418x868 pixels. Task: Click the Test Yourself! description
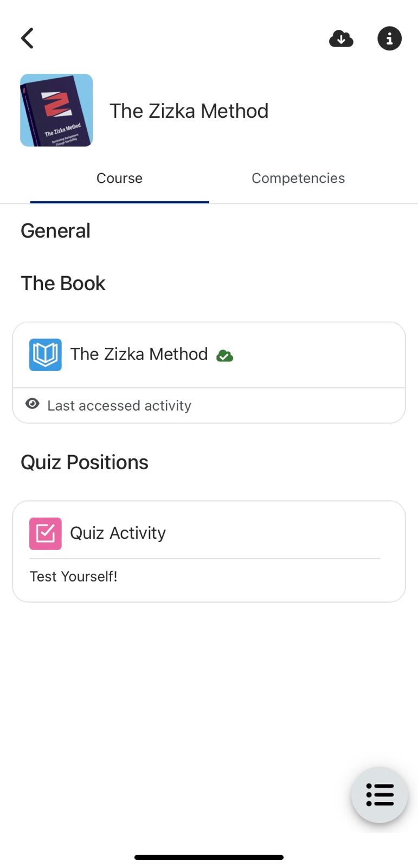pos(73,577)
